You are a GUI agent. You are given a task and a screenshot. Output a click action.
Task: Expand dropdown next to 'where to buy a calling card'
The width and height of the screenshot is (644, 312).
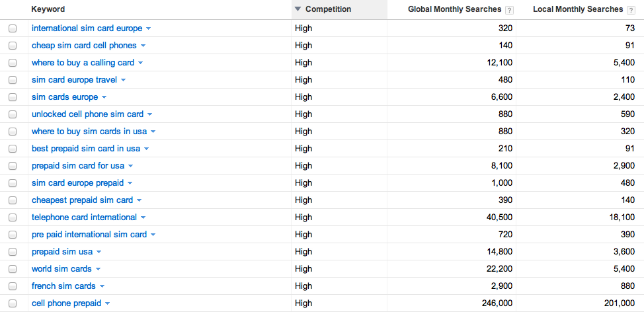click(x=140, y=63)
